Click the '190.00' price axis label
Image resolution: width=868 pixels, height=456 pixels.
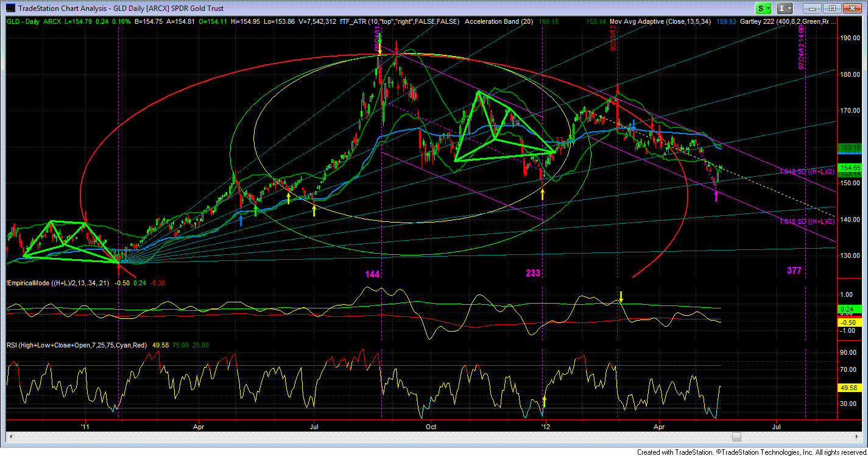click(x=850, y=38)
